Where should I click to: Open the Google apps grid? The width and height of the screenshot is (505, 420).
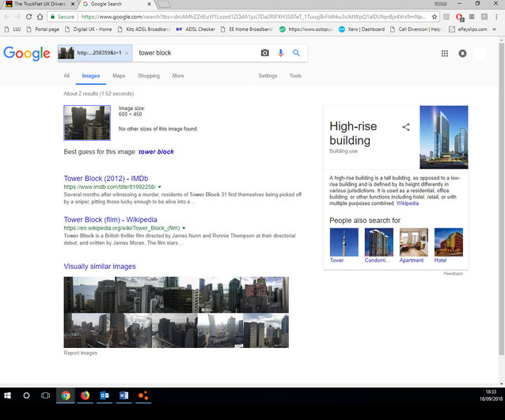tap(445, 54)
